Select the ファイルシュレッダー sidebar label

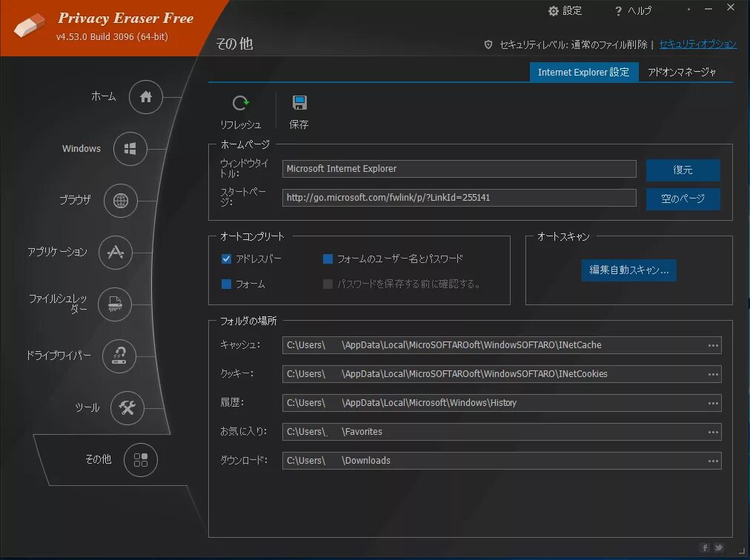(x=58, y=304)
